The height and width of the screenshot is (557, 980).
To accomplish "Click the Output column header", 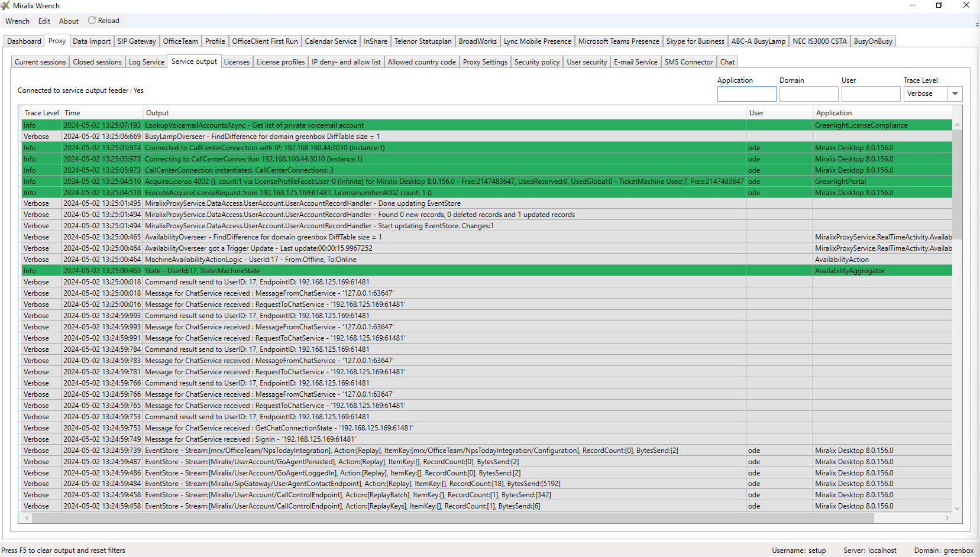I will tap(445, 113).
